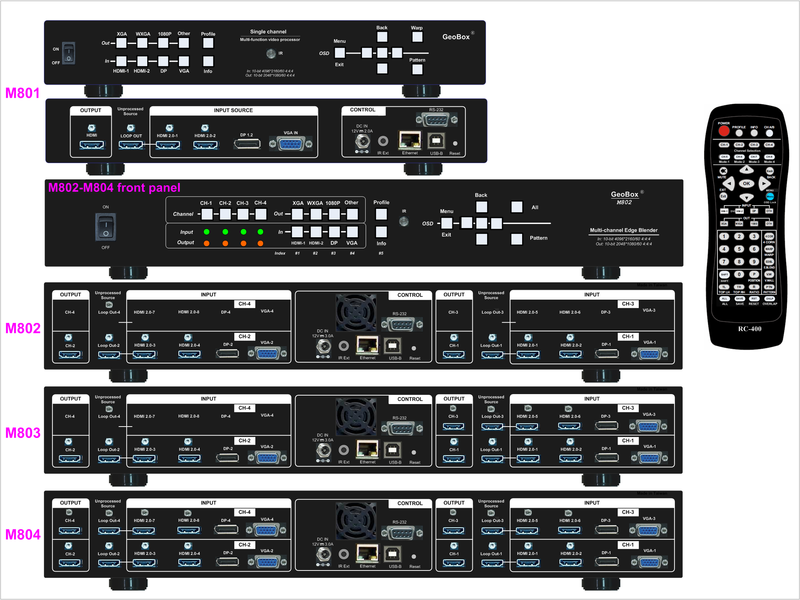Select CH-3 channel button on M802-M804 front panel
This screenshot has width=800, height=600.
[x=243, y=214]
